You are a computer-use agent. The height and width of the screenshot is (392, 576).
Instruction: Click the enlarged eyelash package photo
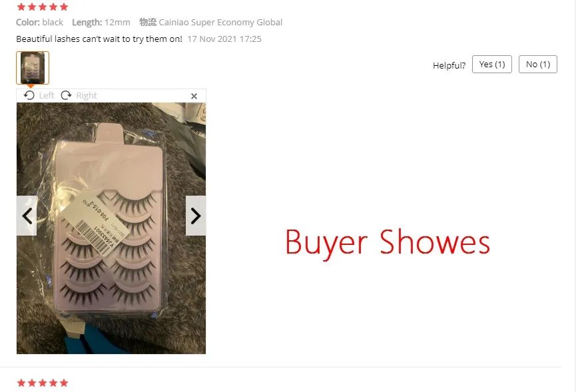[x=111, y=228]
